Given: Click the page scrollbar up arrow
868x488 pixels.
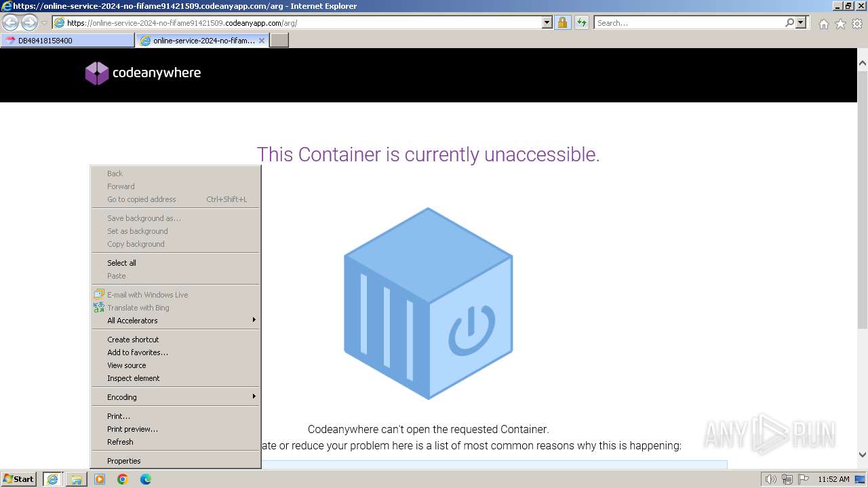Looking at the screenshot, I should click(863, 63).
